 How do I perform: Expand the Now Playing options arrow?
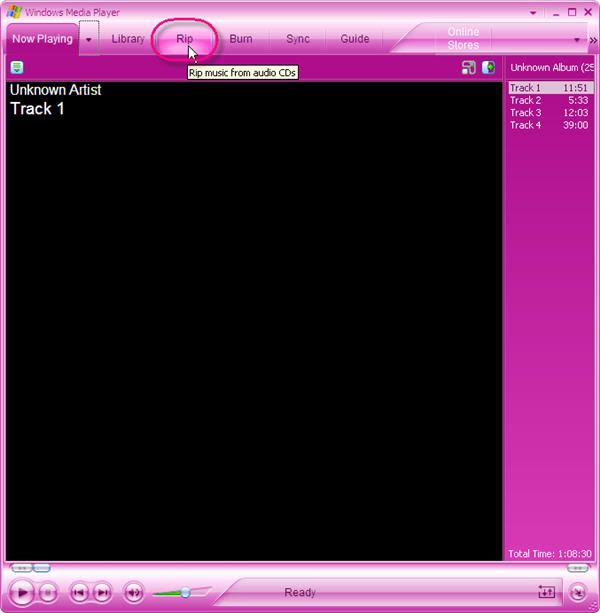pos(89,39)
